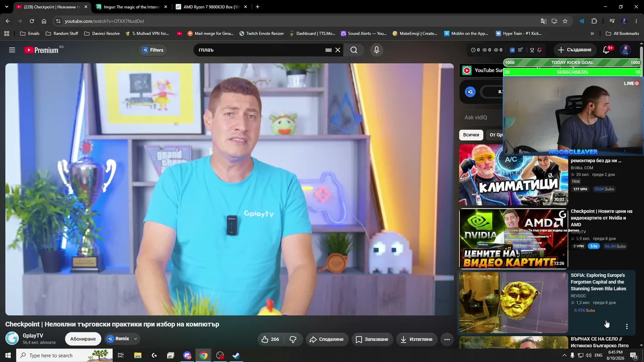Open the GplayTV channel avatar

tap(12, 338)
